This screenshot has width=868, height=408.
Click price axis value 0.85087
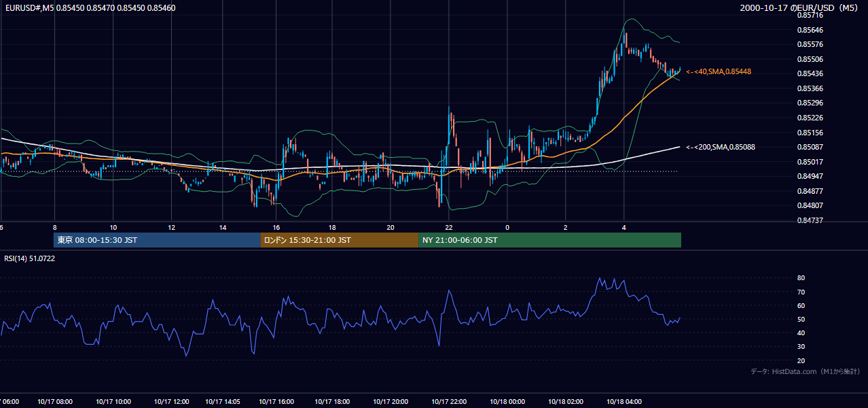[810, 147]
